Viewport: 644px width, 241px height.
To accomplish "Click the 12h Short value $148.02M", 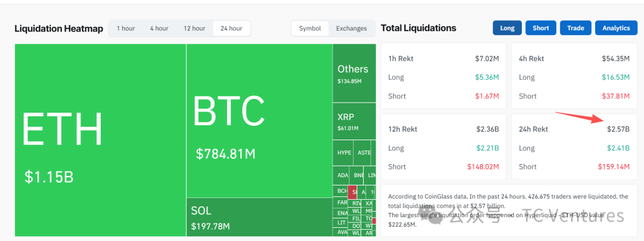I will point(484,166).
